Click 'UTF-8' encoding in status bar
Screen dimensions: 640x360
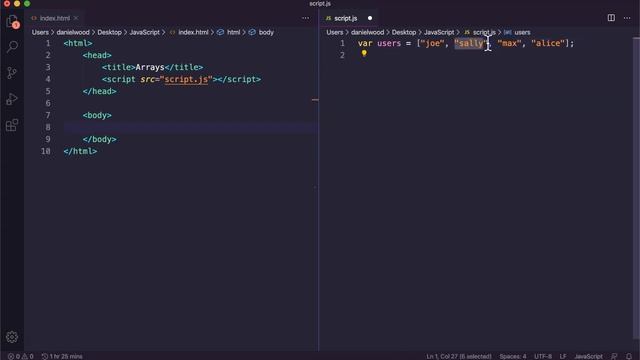click(x=543, y=356)
